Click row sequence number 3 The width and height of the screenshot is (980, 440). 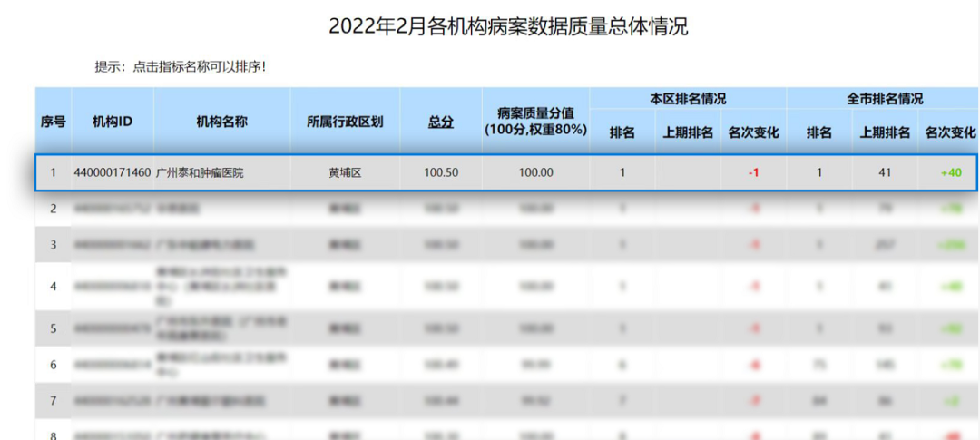[54, 244]
